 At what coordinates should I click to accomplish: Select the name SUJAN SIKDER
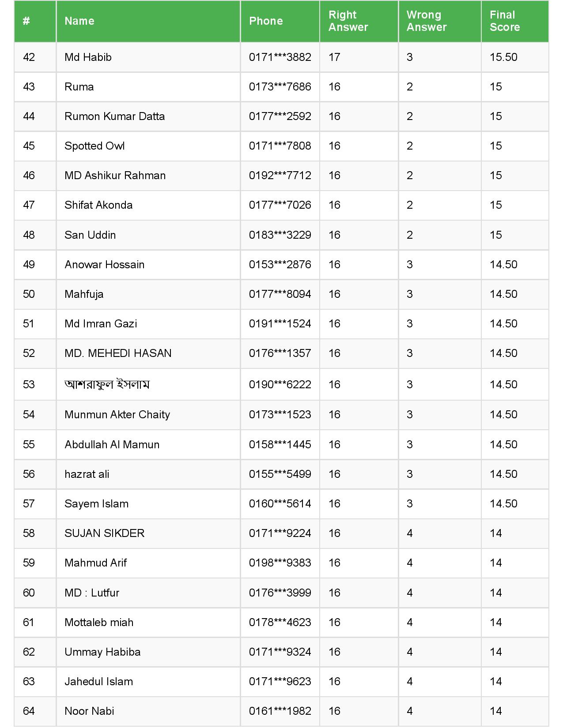pos(104,533)
